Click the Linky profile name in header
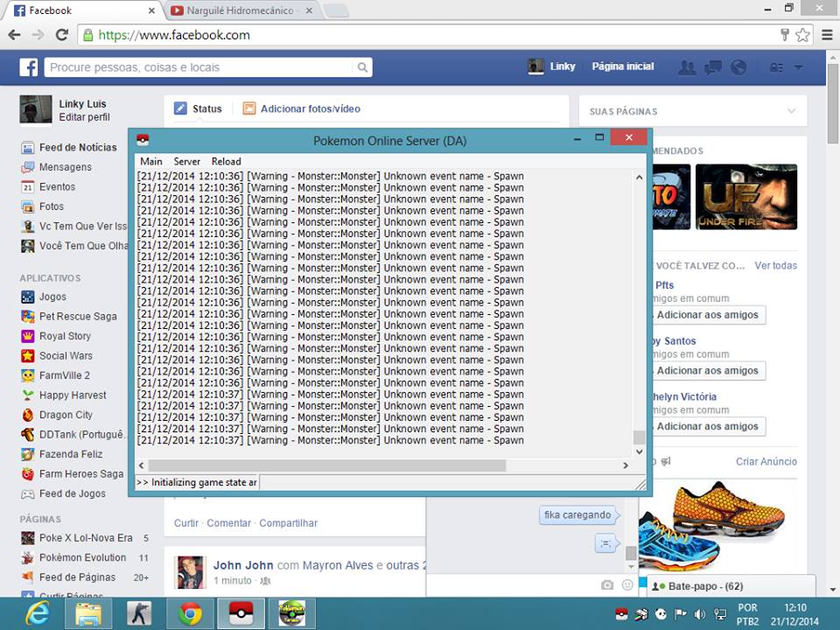This screenshot has width=840, height=630. click(x=562, y=66)
